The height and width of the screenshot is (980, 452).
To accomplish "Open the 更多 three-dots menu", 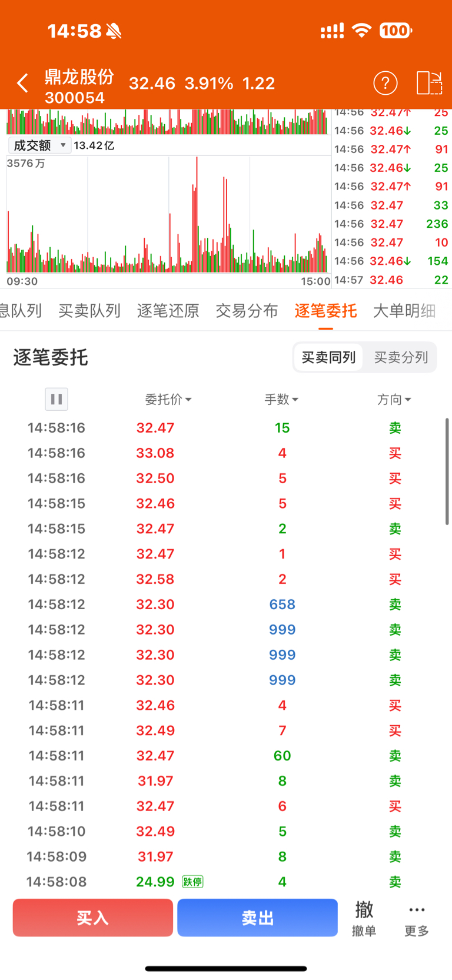I will pyautogui.click(x=417, y=919).
